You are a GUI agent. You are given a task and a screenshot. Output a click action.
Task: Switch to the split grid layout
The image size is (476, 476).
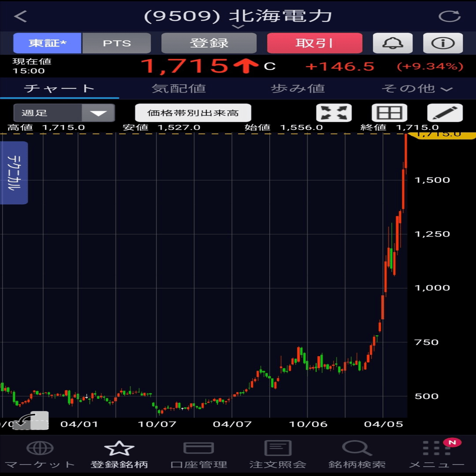(x=390, y=113)
